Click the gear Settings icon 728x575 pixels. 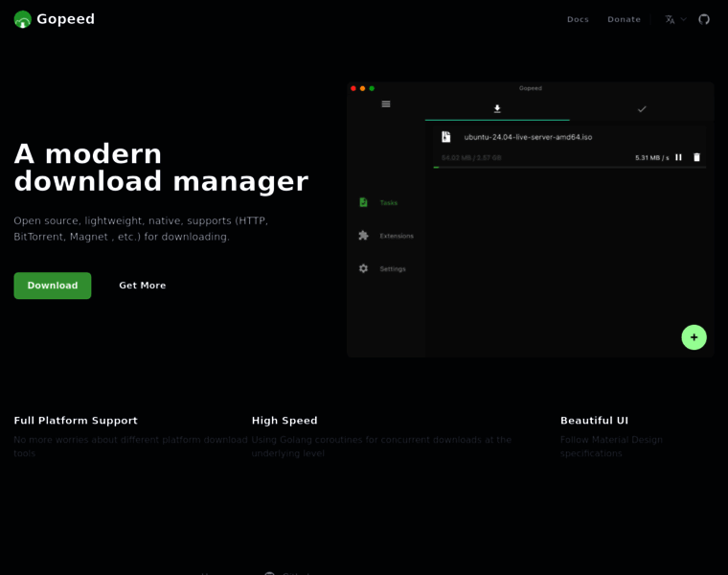[364, 268]
